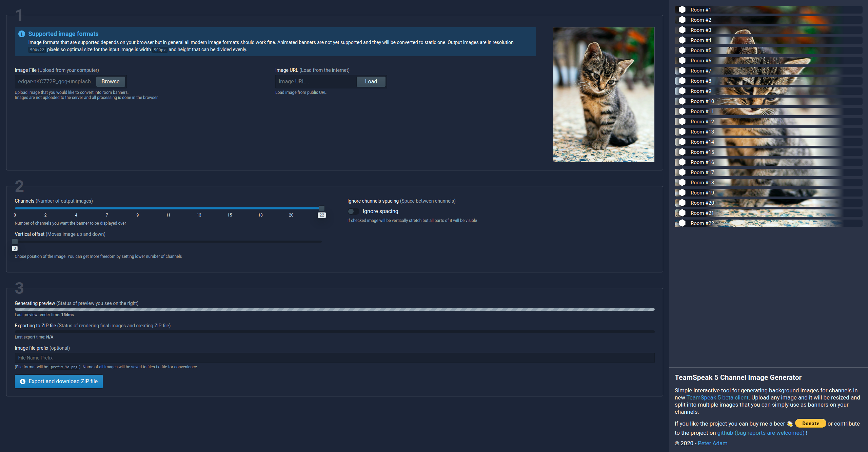Open the Peter Adam author link
The image size is (868, 452).
(x=712, y=444)
